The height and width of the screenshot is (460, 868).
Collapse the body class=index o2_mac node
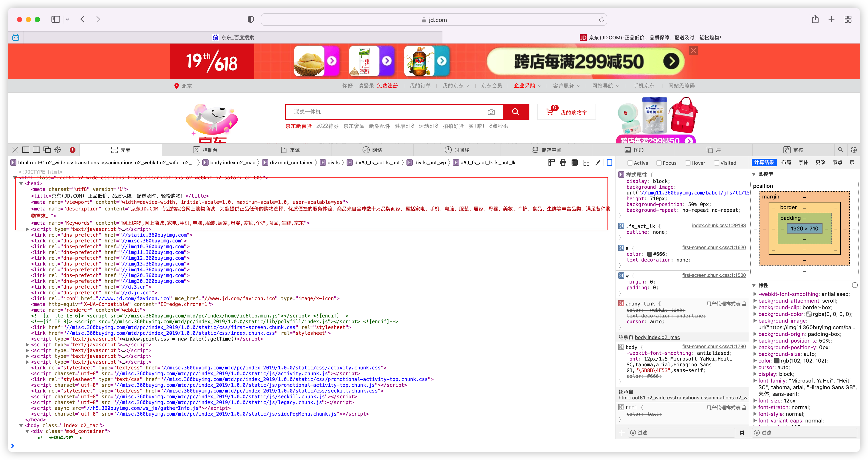[21, 425]
